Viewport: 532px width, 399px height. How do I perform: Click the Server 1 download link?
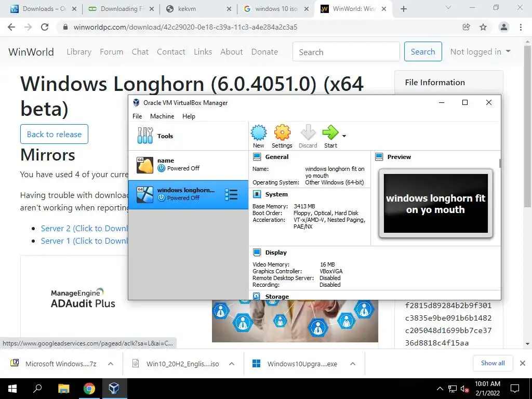pyautogui.click(x=84, y=241)
